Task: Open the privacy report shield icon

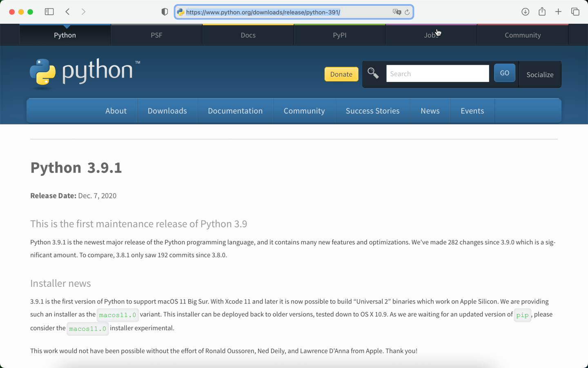Action: (165, 12)
